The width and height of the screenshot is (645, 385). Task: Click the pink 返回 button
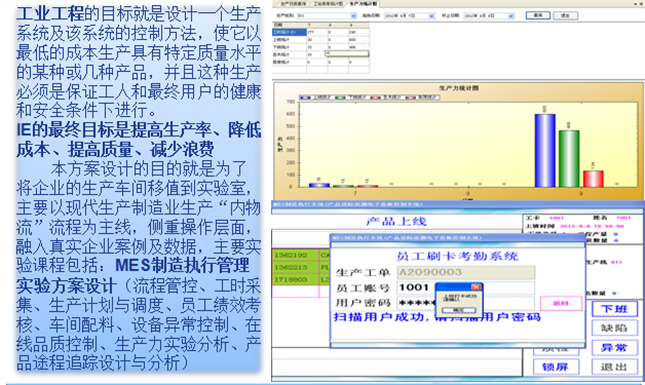561,304
